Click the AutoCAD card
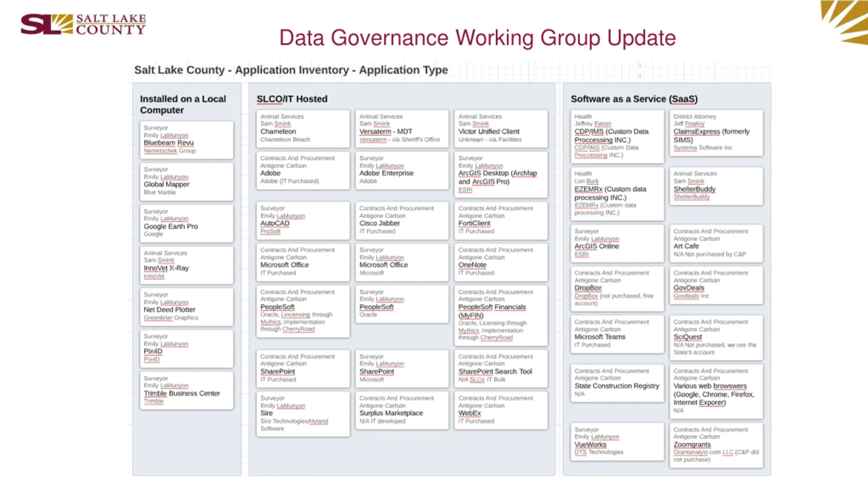This screenshot has width=868, height=488. click(303, 220)
